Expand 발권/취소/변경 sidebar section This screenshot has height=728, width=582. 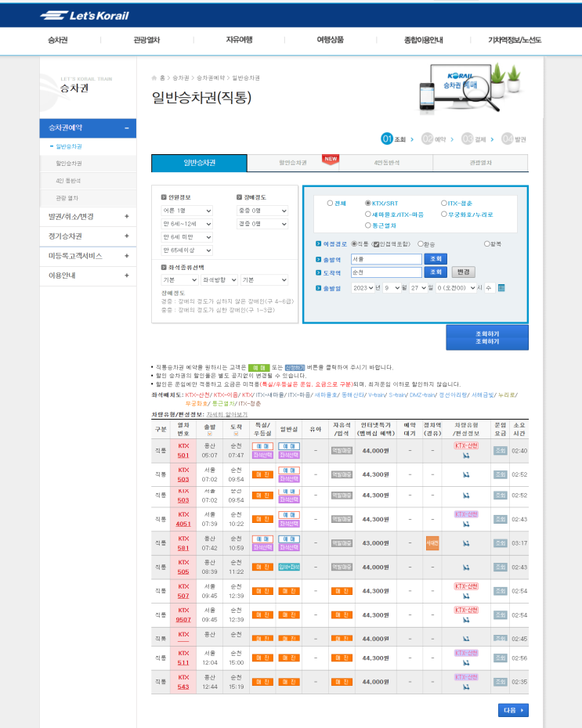(88, 217)
